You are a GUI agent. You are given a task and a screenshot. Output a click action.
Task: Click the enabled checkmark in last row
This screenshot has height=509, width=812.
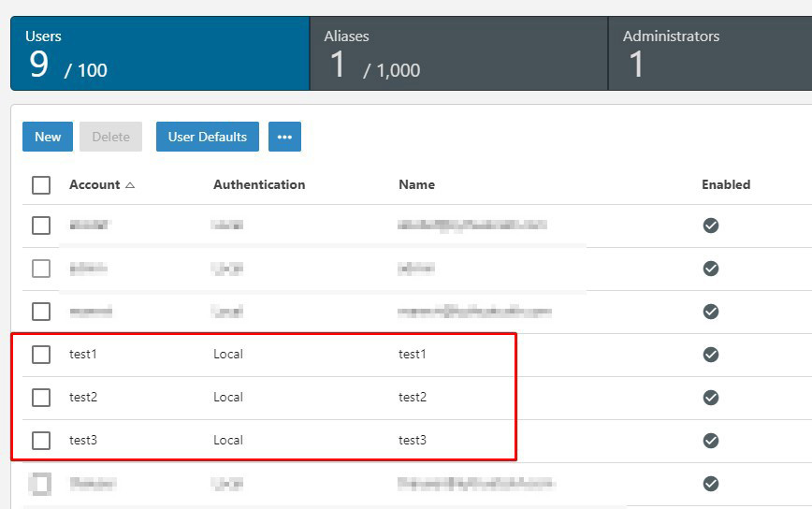(711, 484)
